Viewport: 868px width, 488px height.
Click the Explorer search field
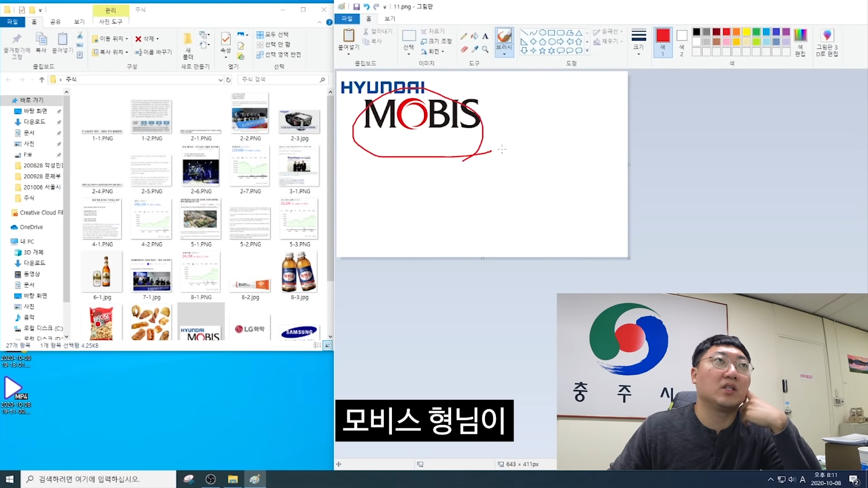283,80
